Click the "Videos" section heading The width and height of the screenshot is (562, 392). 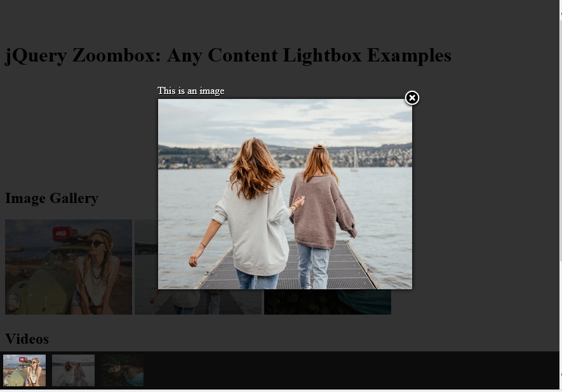(x=27, y=339)
